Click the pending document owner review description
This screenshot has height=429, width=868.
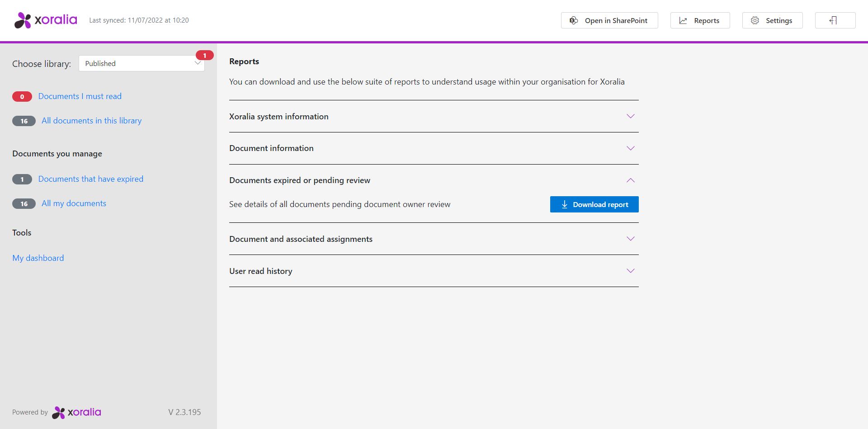[340, 204]
